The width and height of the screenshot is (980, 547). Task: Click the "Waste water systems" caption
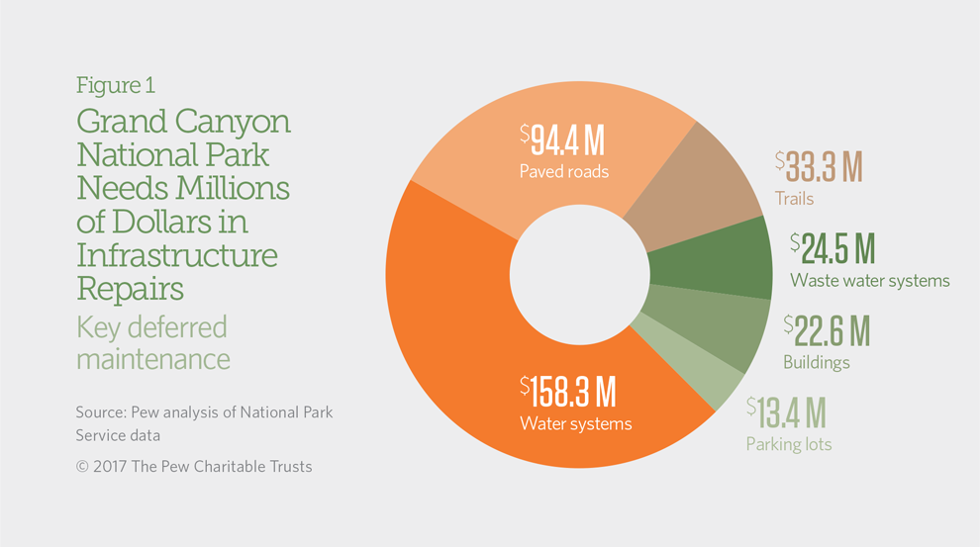pos(869,281)
